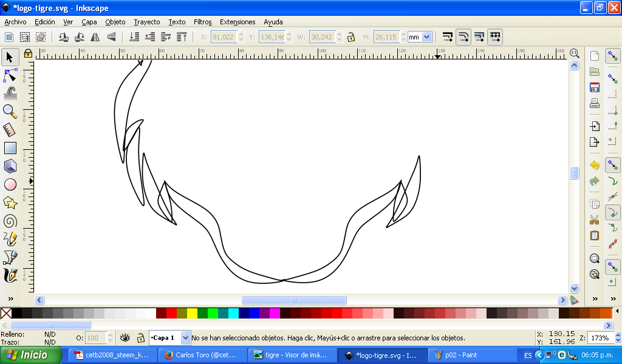Screen dimensions: 622x364
Task: Switch to Carlos Toro Firefox taskbar button
Action: (x=203, y=355)
